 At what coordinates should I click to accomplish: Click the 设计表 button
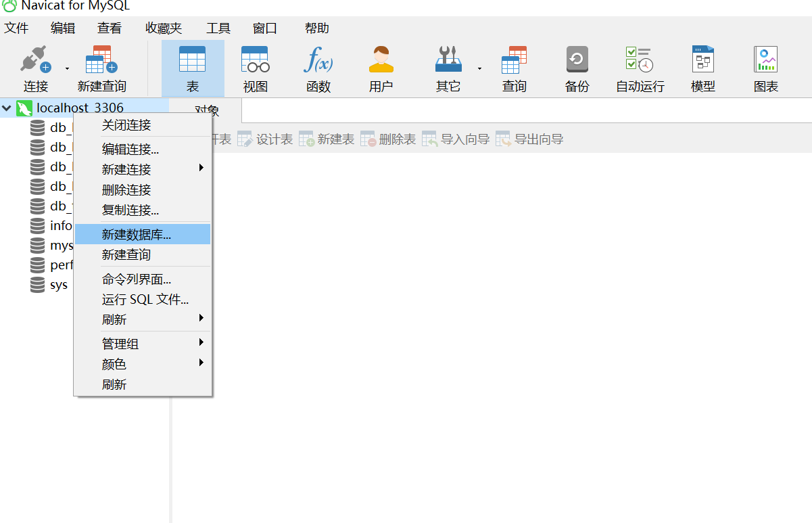tap(265, 139)
